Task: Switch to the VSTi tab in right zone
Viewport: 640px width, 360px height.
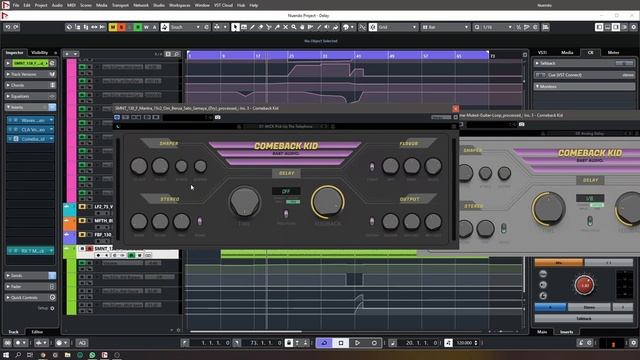Action: [x=542, y=53]
